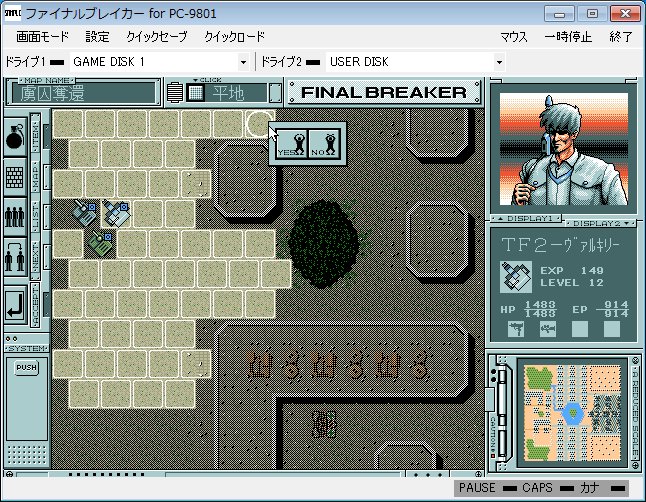Image resolution: width=646 pixels, height=502 pixels.
Task: Click the EP 914/914 readout
Action: click(x=600, y=309)
